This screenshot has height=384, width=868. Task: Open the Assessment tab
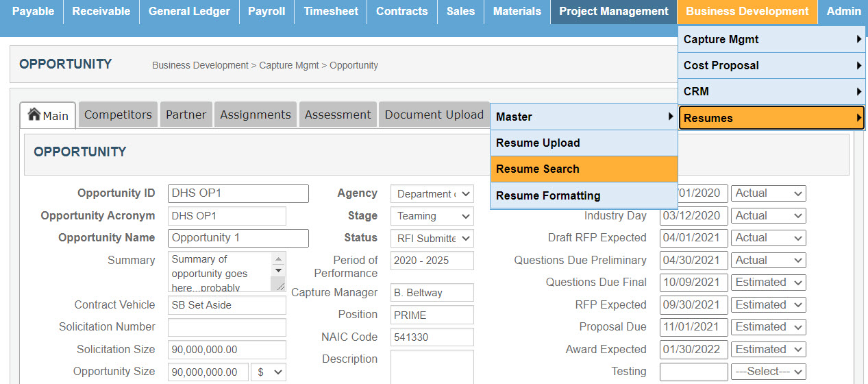click(338, 115)
